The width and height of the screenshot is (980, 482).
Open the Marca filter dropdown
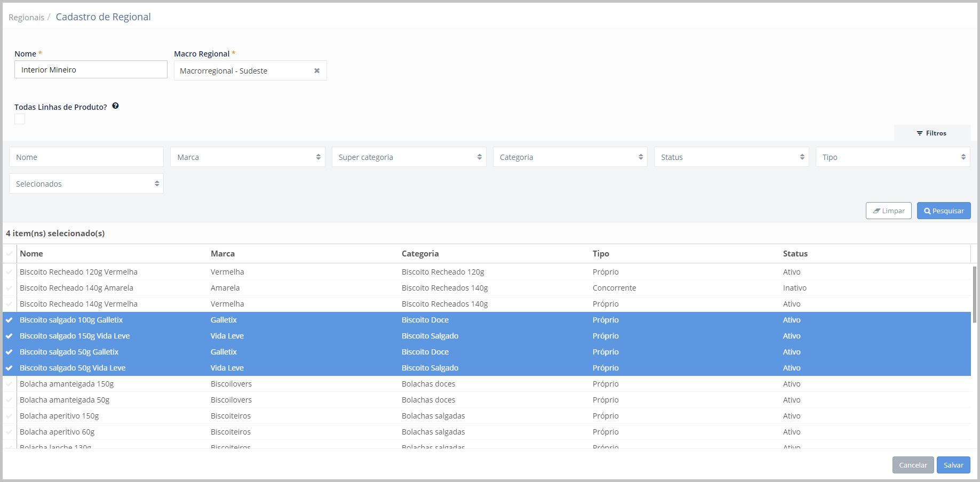[248, 157]
